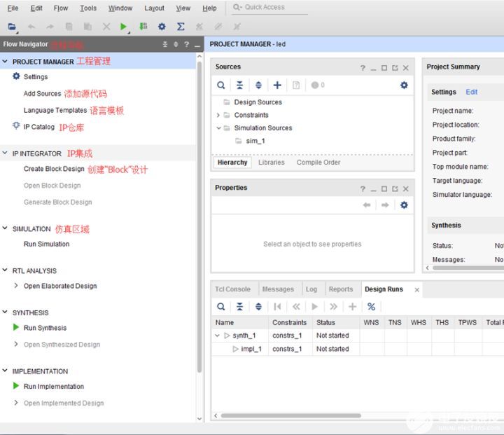The width and height of the screenshot is (504, 435).
Task: Collapse the IP INTEGRATOR section
Action: (5, 153)
